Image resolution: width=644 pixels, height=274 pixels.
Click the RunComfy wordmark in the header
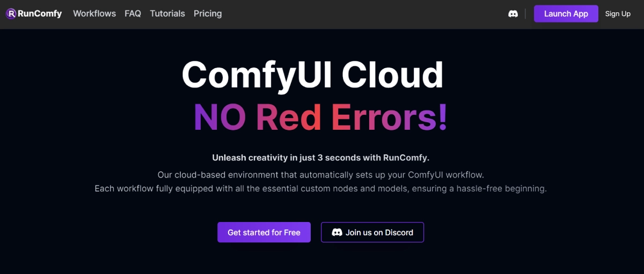[40, 14]
